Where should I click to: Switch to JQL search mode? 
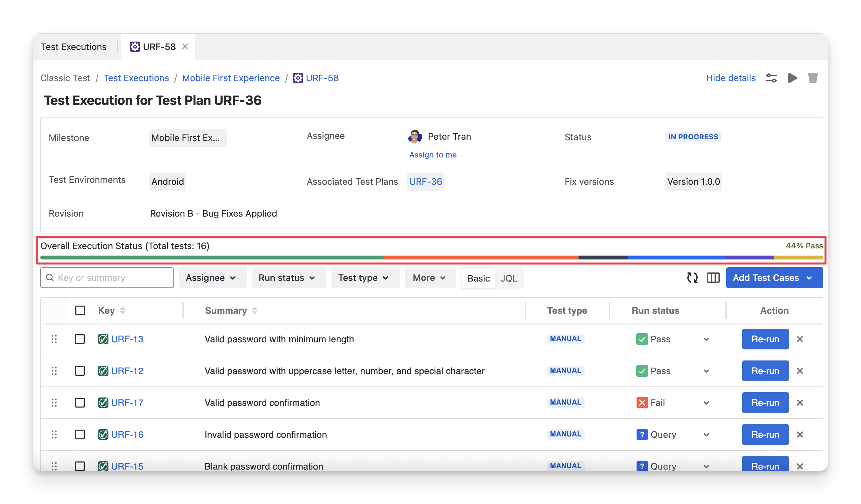coord(508,279)
